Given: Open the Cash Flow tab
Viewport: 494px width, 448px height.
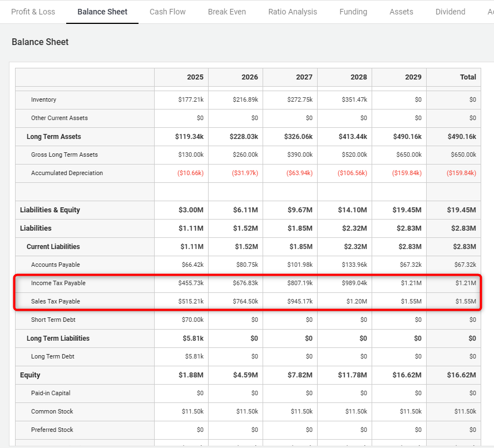Looking at the screenshot, I should (167, 12).
